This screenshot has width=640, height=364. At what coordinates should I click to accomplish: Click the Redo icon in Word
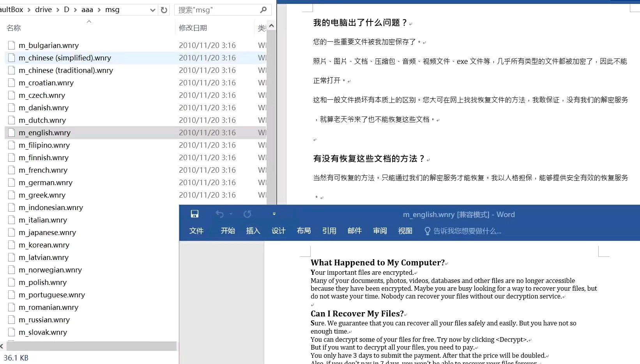pos(247,214)
